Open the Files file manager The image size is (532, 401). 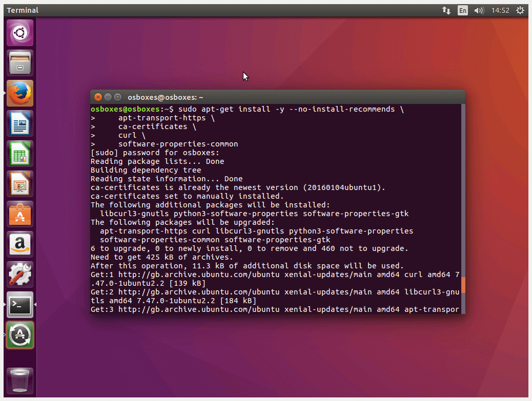(x=19, y=63)
